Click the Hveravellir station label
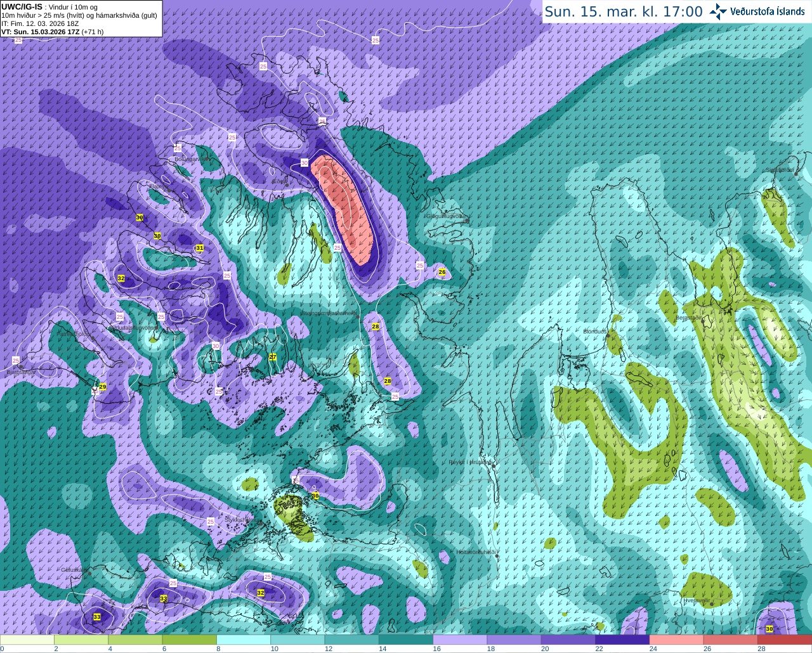Image resolution: width=812 pixels, height=653 pixels. coord(697,600)
